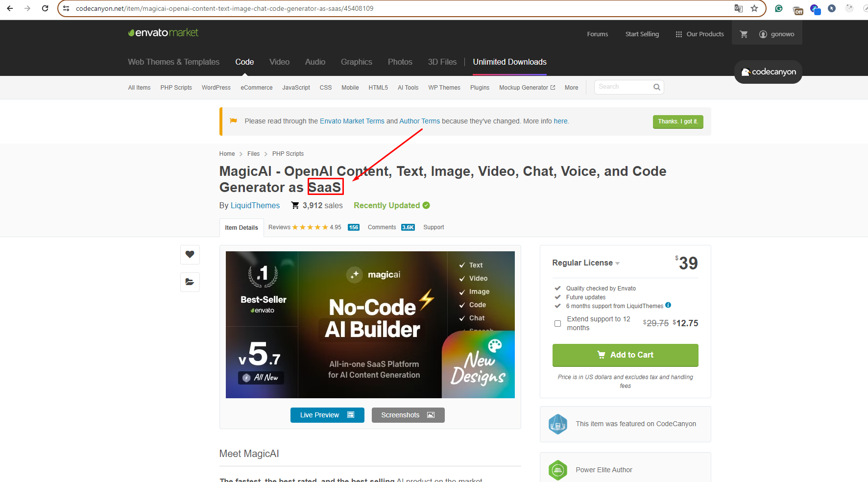Open the Support tab
The image size is (868, 482).
[434, 227]
